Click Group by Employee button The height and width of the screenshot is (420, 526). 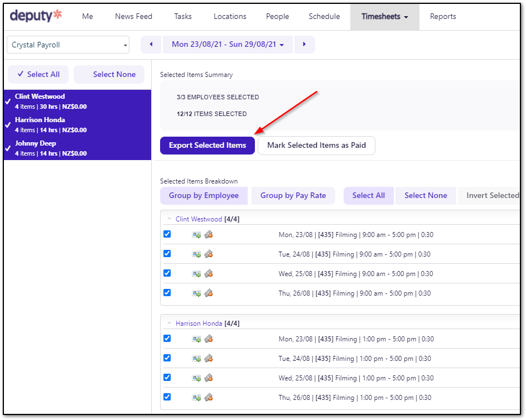point(204,196)
